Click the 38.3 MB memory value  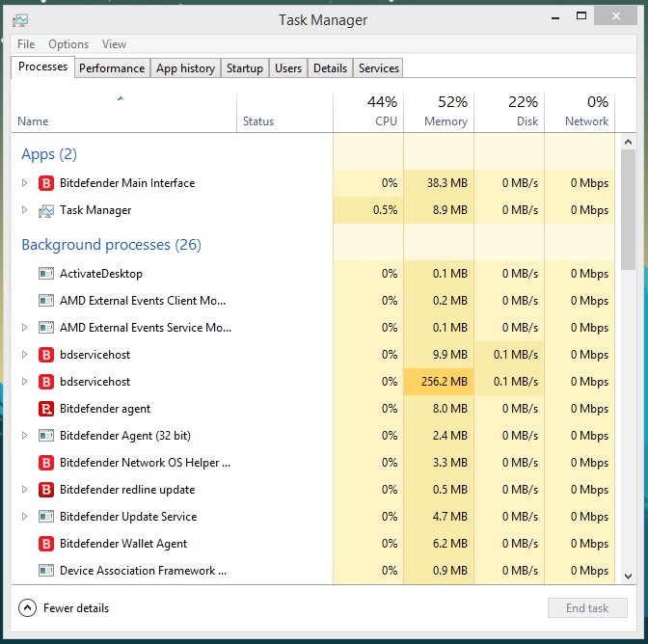(x=447, y=182)
